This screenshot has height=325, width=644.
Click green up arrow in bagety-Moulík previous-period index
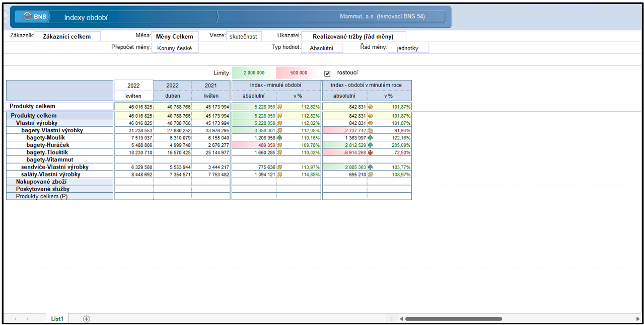[279, 137]
